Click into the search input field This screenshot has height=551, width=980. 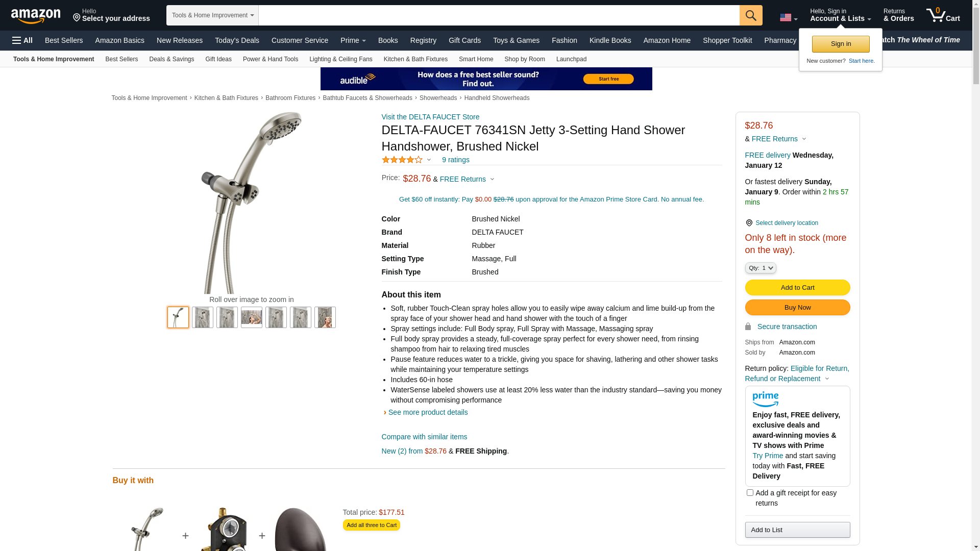[x=499, y=15]
